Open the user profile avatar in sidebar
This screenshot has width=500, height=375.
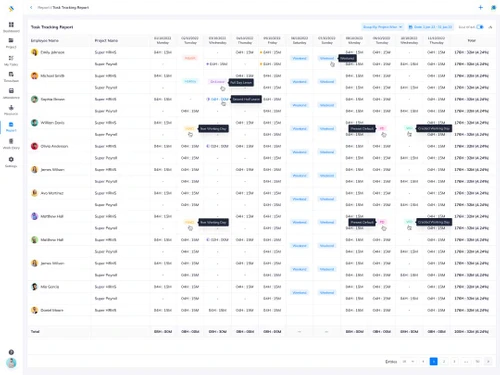(x=11, y=363)
